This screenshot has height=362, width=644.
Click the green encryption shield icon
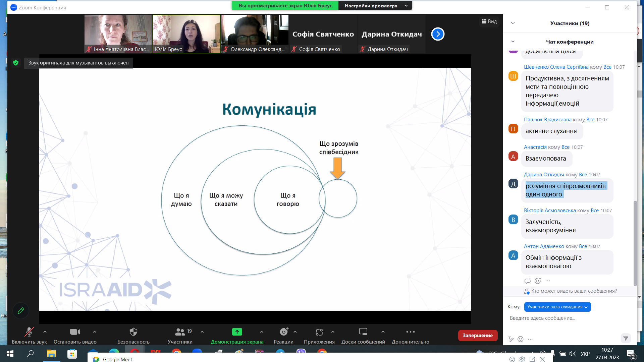[x=16, y=63]
